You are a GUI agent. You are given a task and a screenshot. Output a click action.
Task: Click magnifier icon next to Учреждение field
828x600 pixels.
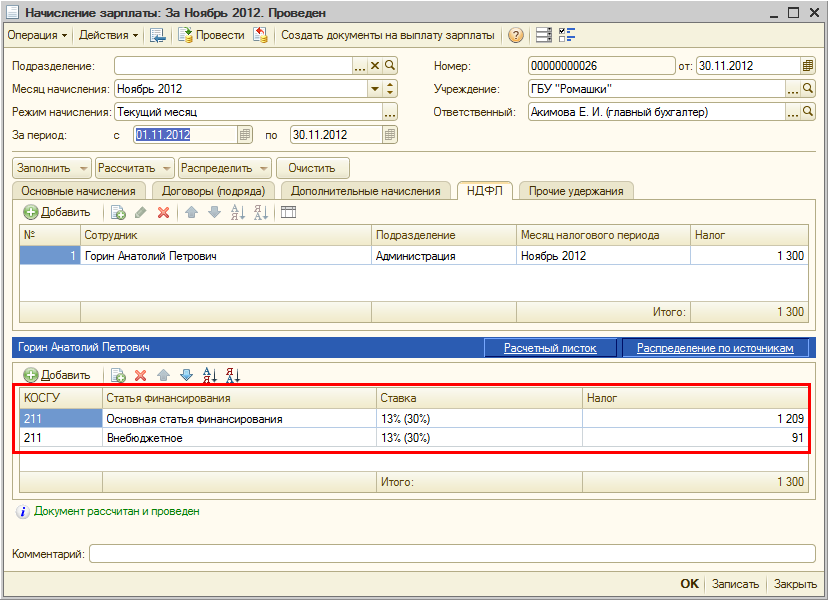[x=807, y=89]
